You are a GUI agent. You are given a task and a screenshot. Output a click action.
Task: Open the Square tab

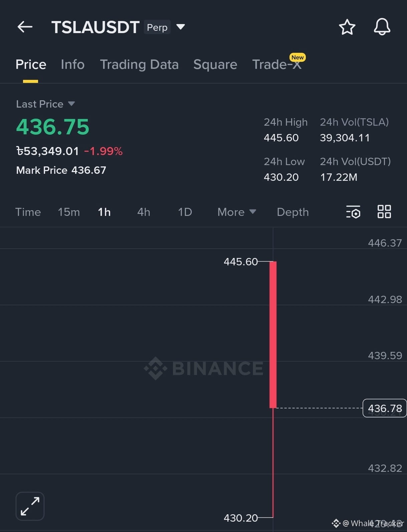click(215, 64)
